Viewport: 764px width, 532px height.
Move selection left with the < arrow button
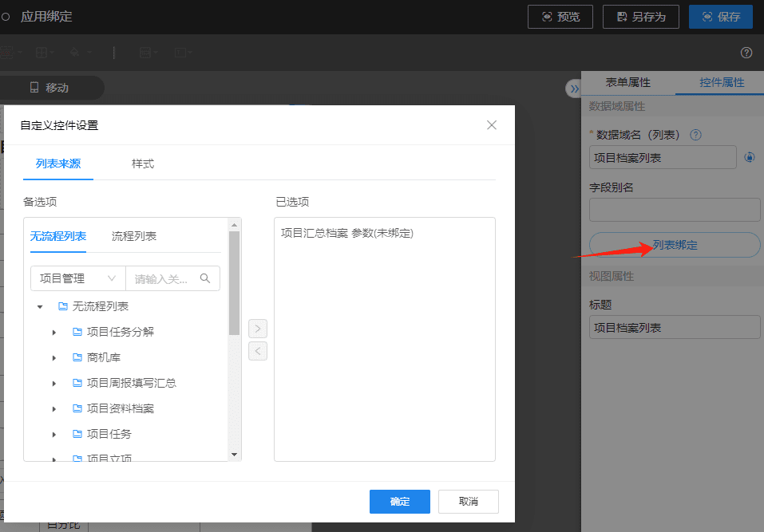[x=258, y=351]
